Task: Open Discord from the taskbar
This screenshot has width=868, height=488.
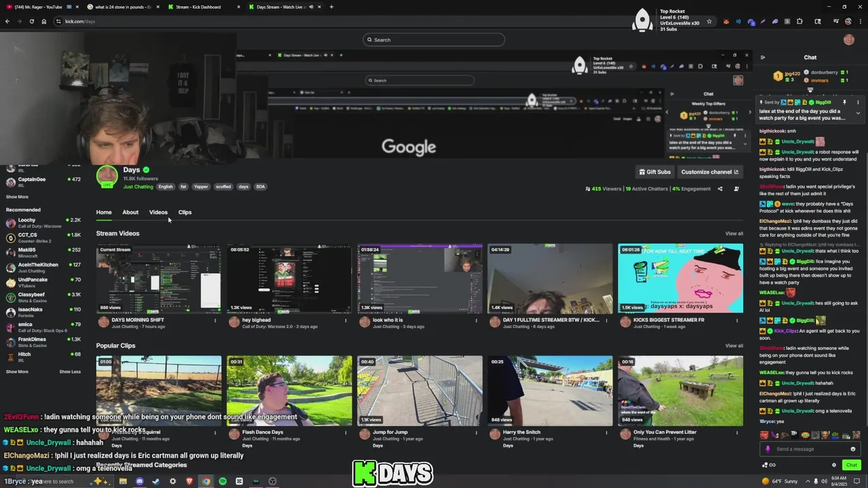Action: click(x=140, y=481)
